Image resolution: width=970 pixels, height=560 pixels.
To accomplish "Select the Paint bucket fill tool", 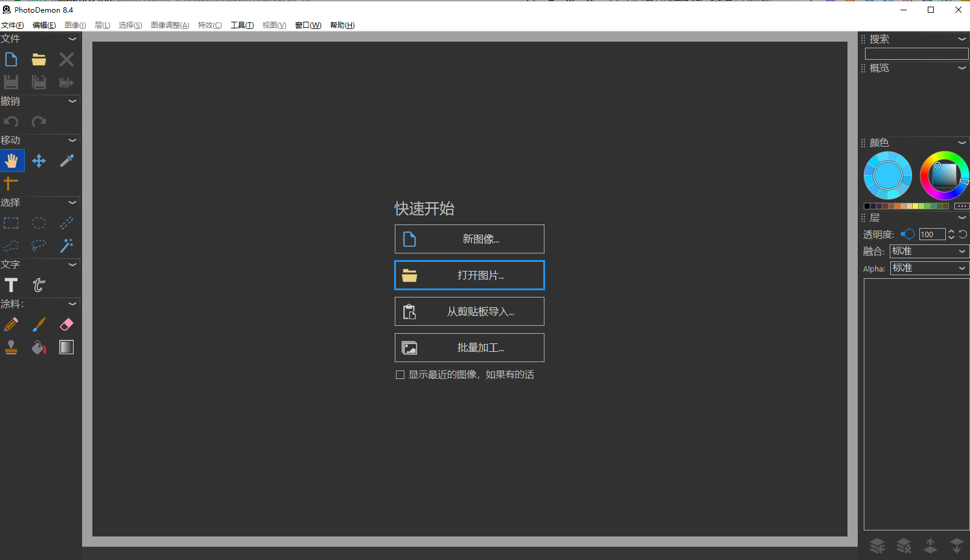I will 39,348.
